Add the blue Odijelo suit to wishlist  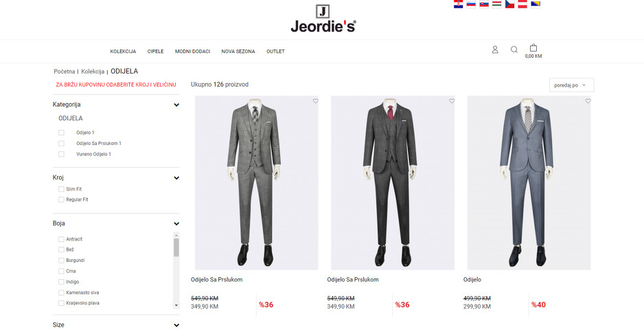pyautogui.click(x=588, y=101)
